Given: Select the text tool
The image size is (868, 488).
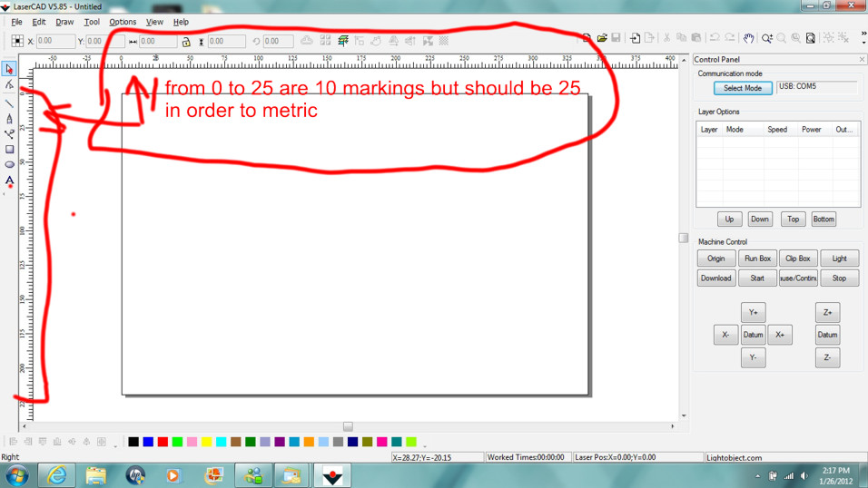Looking at the screenshot, I should tap(9, 181).
